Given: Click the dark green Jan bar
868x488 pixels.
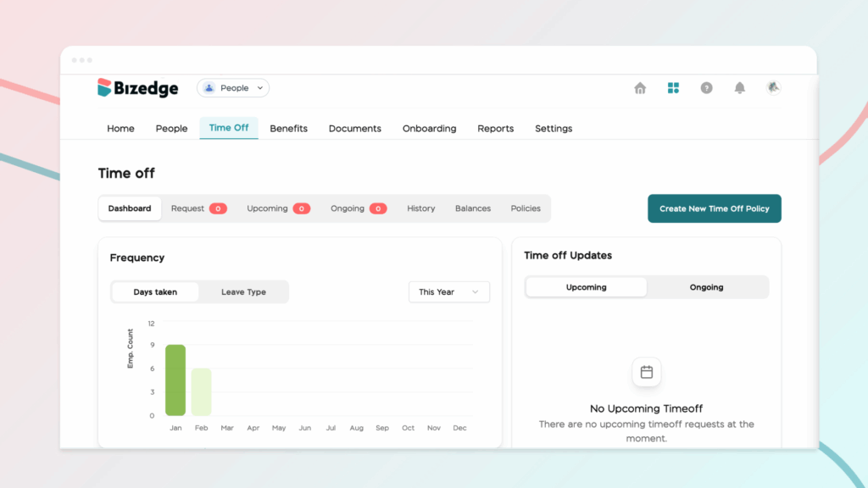Looking at the screenshot, I should [175, 380].
